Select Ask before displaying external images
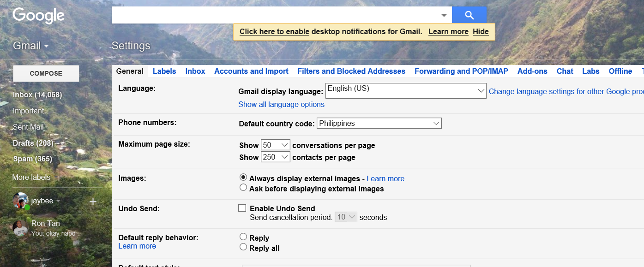The width and height of the screenshot is (644, 267). [243, 188]
